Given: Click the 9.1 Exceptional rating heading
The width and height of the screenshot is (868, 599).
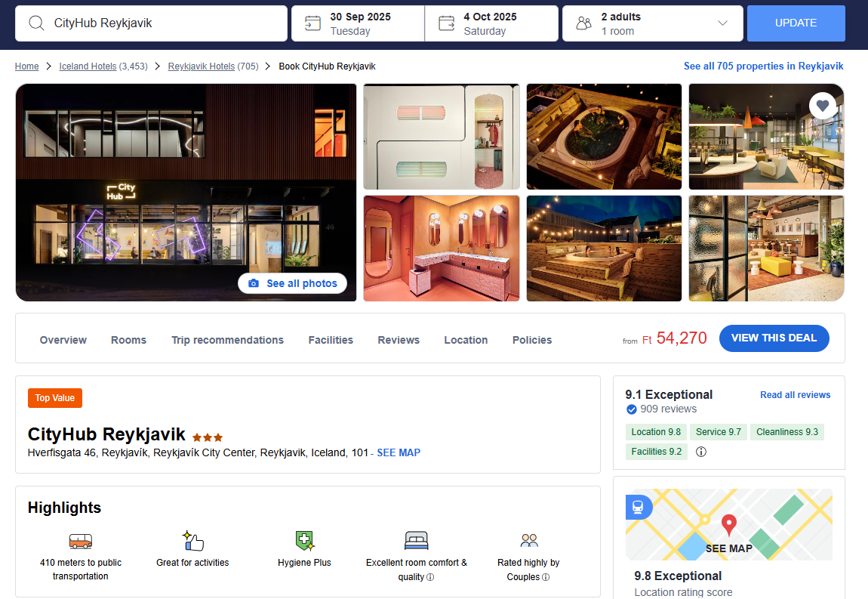Looking at the screenshot, I should tap(669, 394).
